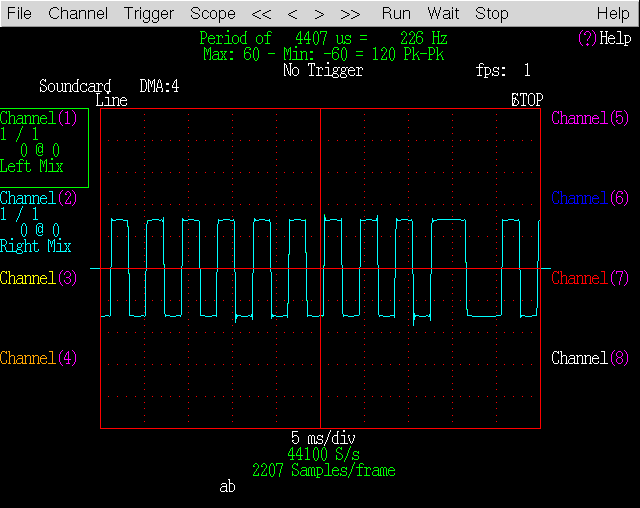Select the Channel(4) label
Screen dimensions: 640x508
[x=40, y=358]
